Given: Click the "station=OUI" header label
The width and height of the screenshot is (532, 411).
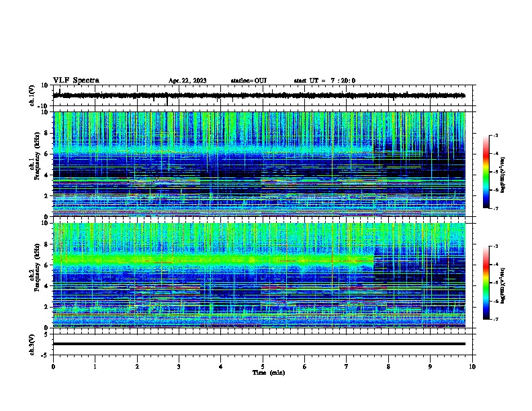Looking at the screenshot, I should pos(249,81).
